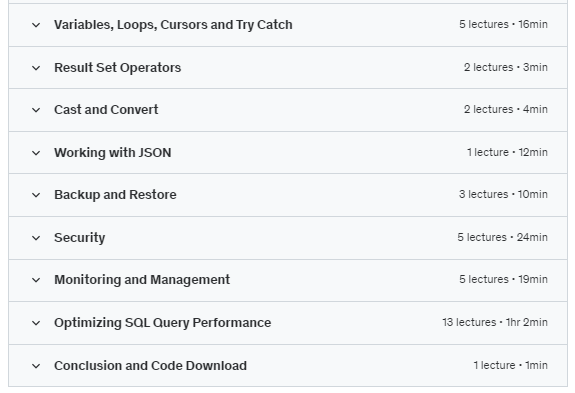
Task: Click the Cast and Convert heading
Action: pyautogui.click(x=106, y=110)
